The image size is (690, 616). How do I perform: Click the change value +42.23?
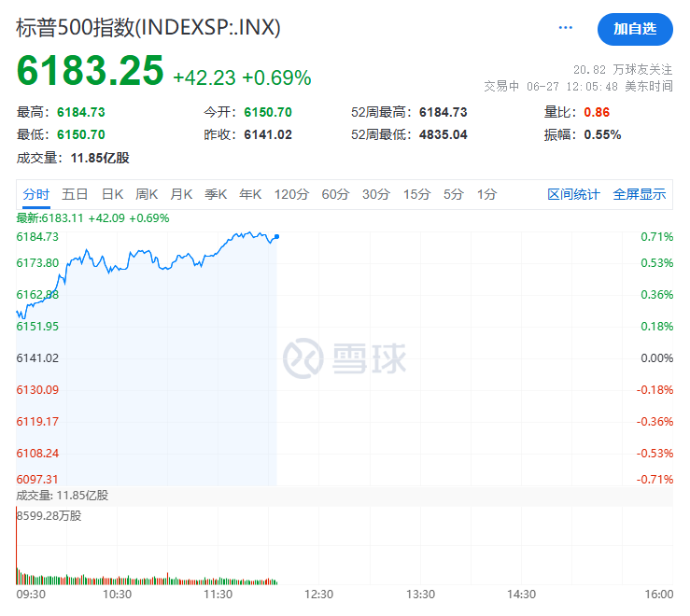[204, 77]
